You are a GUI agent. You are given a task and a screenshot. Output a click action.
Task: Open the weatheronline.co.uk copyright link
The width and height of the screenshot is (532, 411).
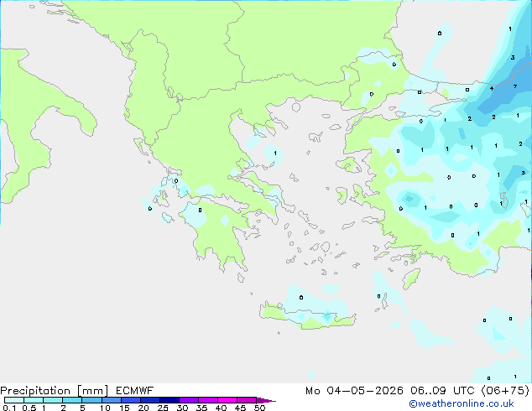tap(462, 403)
